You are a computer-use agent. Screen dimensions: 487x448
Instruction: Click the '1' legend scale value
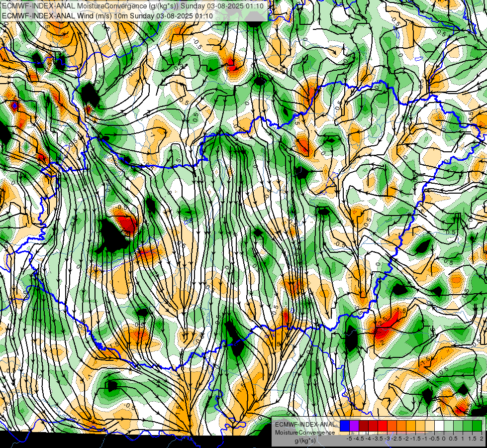coord(463,439)
